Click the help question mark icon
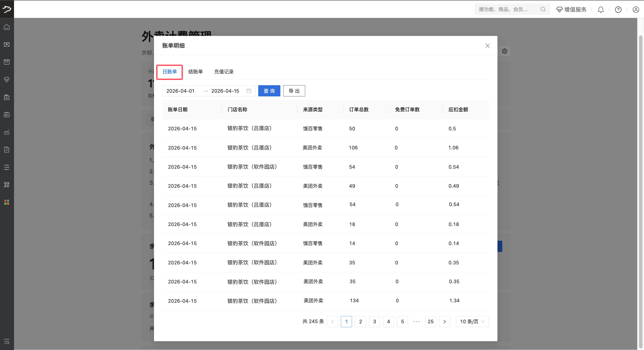 618,9
